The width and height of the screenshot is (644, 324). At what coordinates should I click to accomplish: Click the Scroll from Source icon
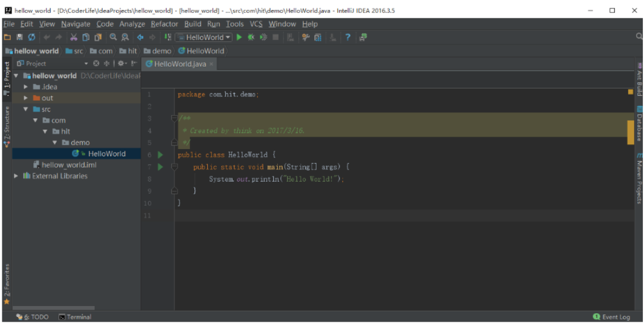click(96, 63)
